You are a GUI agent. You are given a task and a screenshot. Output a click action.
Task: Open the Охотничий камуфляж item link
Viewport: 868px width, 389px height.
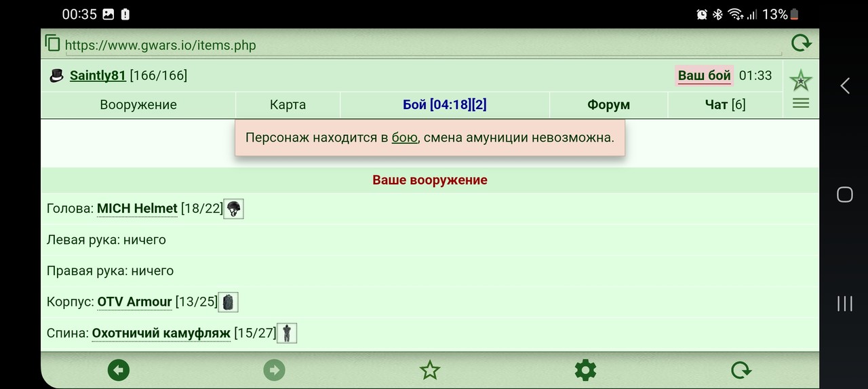point(161,333)
